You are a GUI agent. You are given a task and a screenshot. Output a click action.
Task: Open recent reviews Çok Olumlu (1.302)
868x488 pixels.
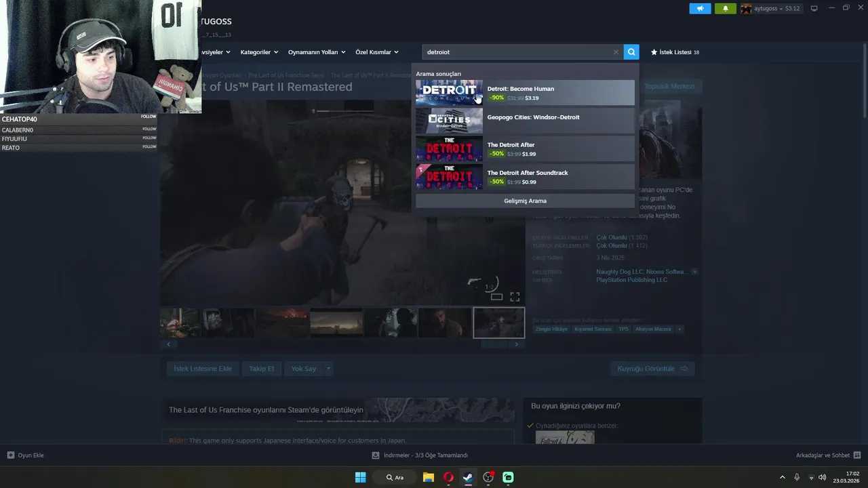[x=622, y=238]
